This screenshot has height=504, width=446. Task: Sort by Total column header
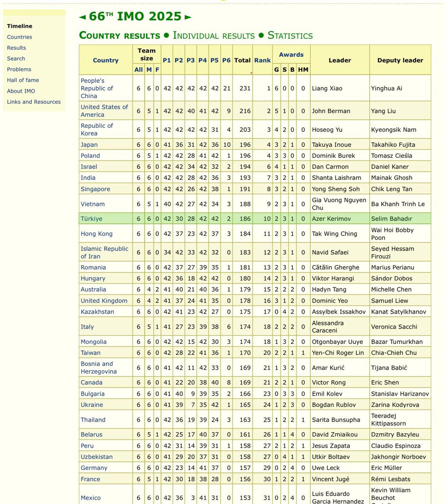click(242, 60)
